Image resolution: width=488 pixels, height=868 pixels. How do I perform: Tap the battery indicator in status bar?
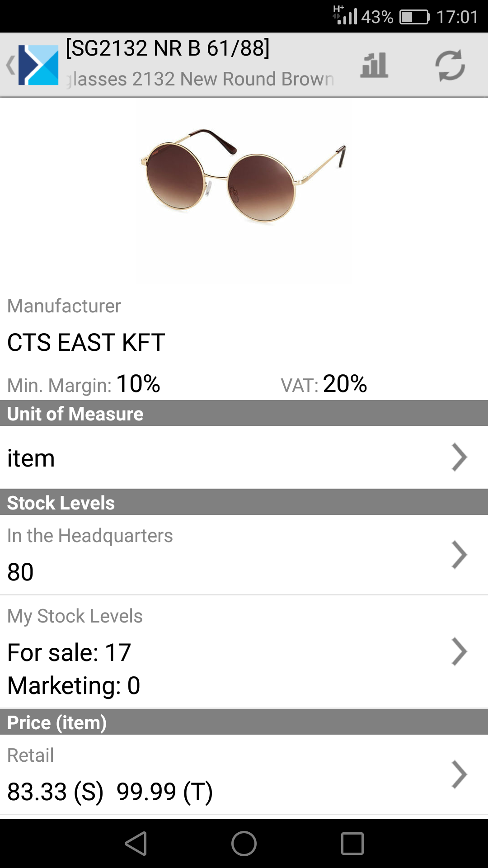point(414,17)
